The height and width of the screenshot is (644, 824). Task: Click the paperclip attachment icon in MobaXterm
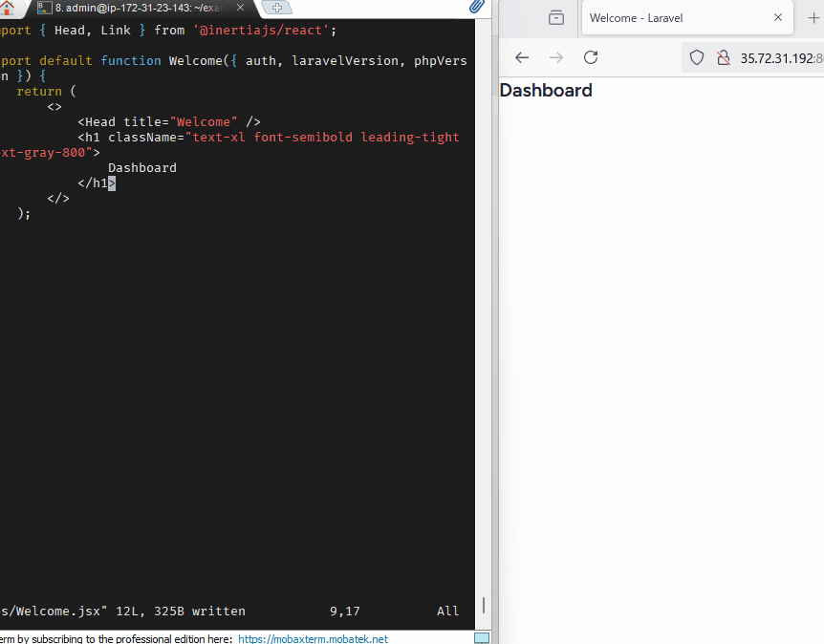pos(477,7)
